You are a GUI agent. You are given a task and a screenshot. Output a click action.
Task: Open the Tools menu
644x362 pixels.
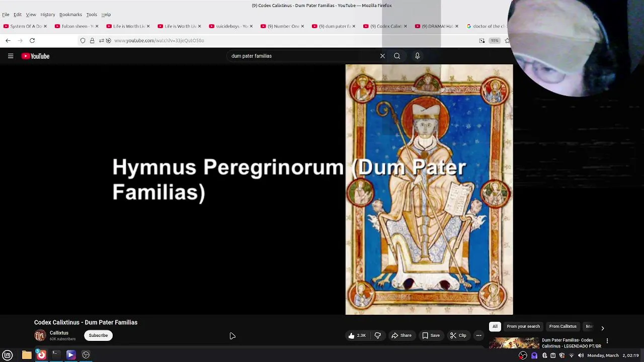click(x=92, y=15)
